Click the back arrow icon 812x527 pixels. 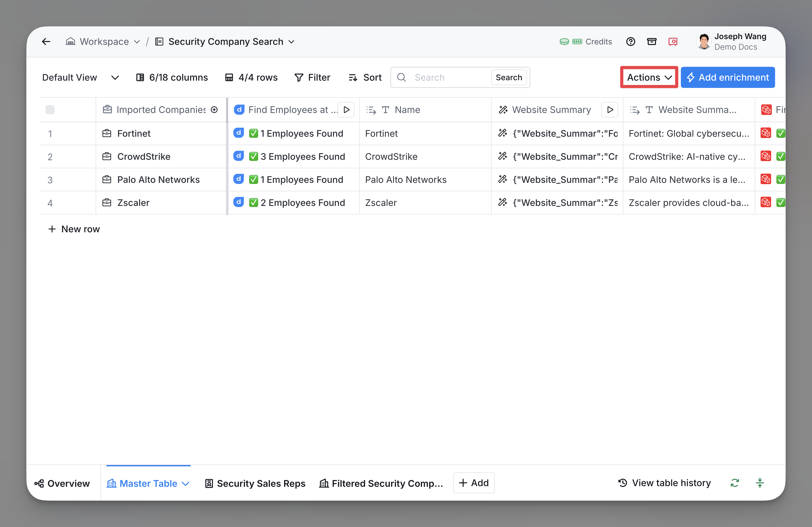point(46,42)
